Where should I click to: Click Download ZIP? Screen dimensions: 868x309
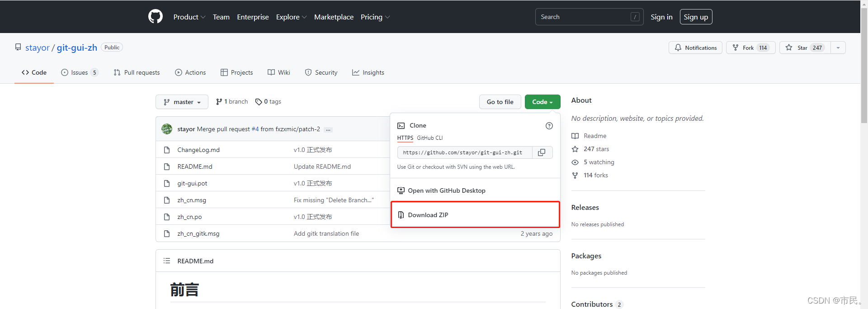[475, 215]
